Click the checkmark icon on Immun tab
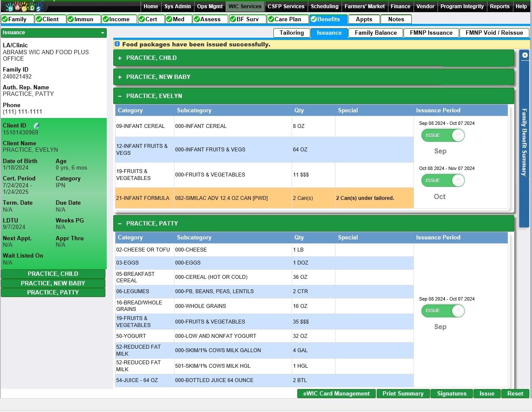This screenshot has height=412, width=532. [x=71, y=19]
